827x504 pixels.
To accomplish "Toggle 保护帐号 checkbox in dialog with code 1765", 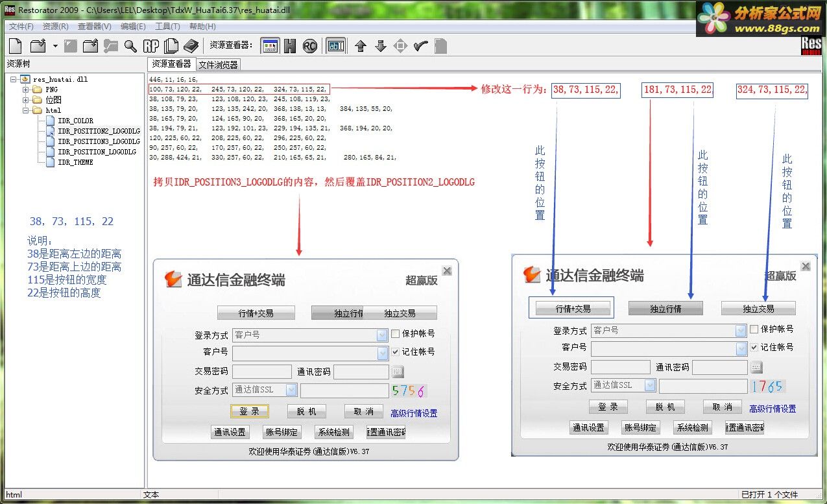I will [x=754, y=330].
